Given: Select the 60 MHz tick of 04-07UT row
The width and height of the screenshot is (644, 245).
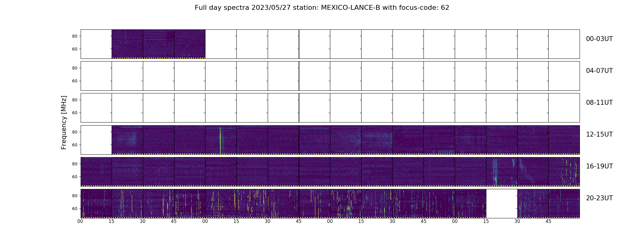Looking at the screenshot, I should click(x=75, y=81).
